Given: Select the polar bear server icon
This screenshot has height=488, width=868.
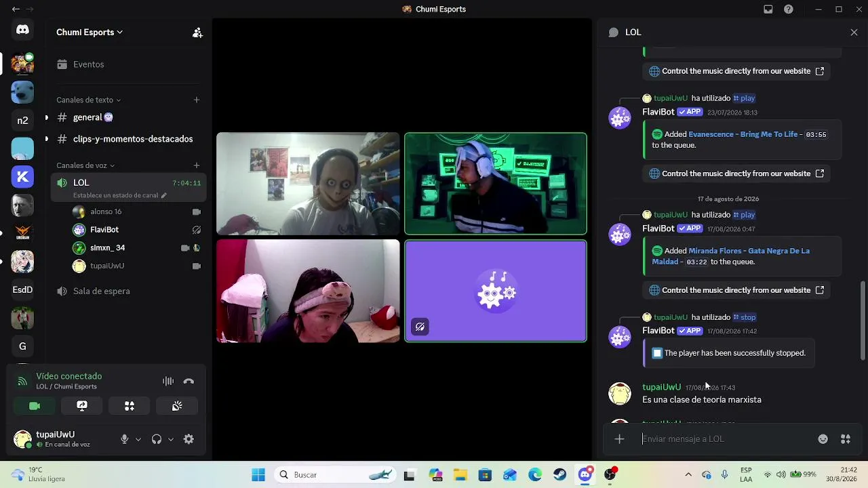Looking at the screenshot, I should click(x=22, y=92).
